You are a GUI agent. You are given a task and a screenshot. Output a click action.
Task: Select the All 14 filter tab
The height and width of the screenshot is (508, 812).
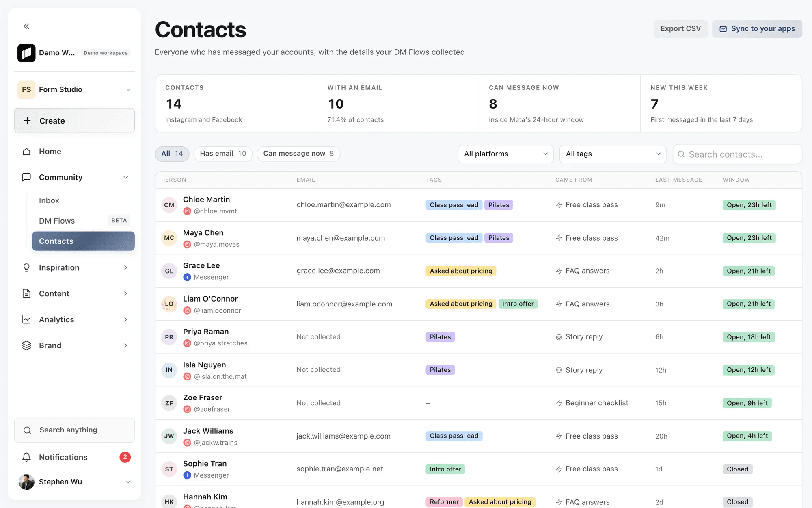(172, 154)
